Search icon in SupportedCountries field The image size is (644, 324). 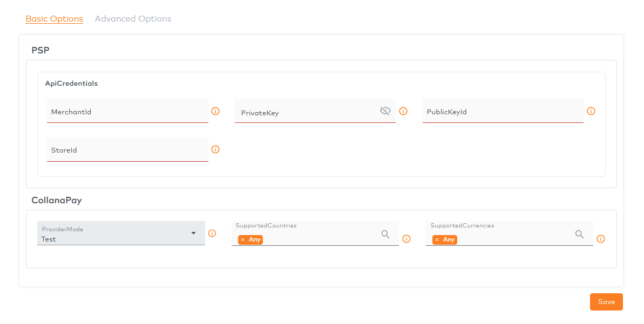pyautogui.click(x=385, y=234)
